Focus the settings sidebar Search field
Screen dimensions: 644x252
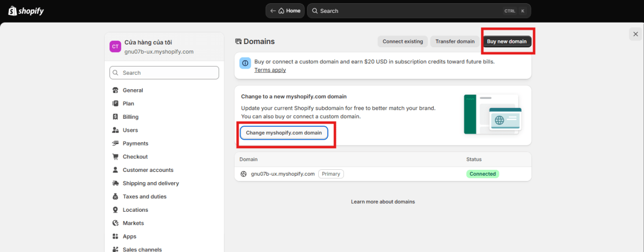point(164,73)
